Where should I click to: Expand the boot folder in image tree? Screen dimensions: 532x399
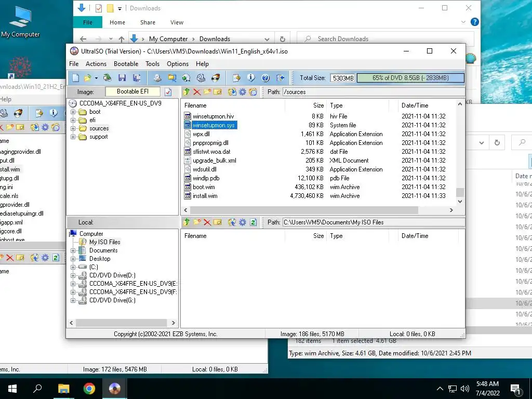click(73, 112)
